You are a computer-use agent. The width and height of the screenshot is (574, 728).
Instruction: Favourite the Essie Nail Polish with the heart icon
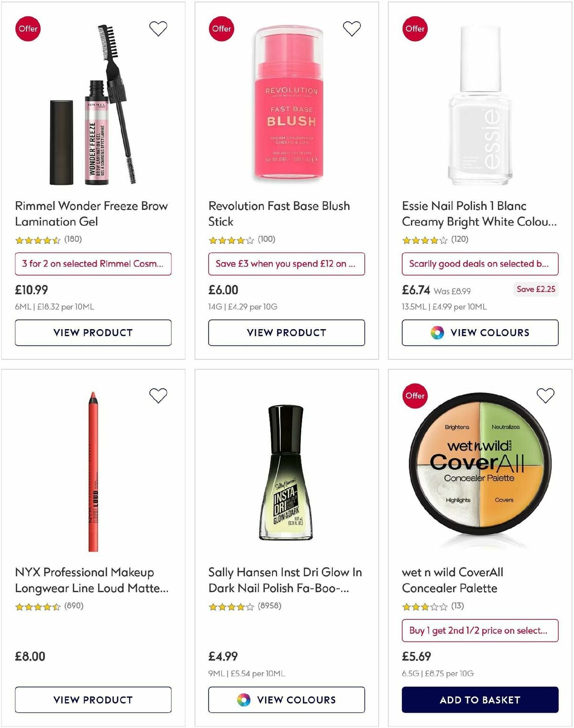coord(545,28)
